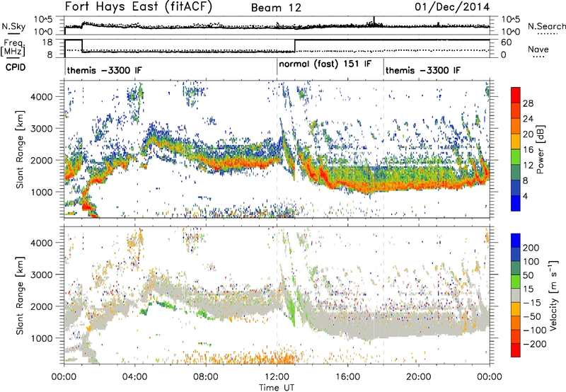Click the blue segment of Power color bar
Screen dimensions: 566x392
coord(516,203)
